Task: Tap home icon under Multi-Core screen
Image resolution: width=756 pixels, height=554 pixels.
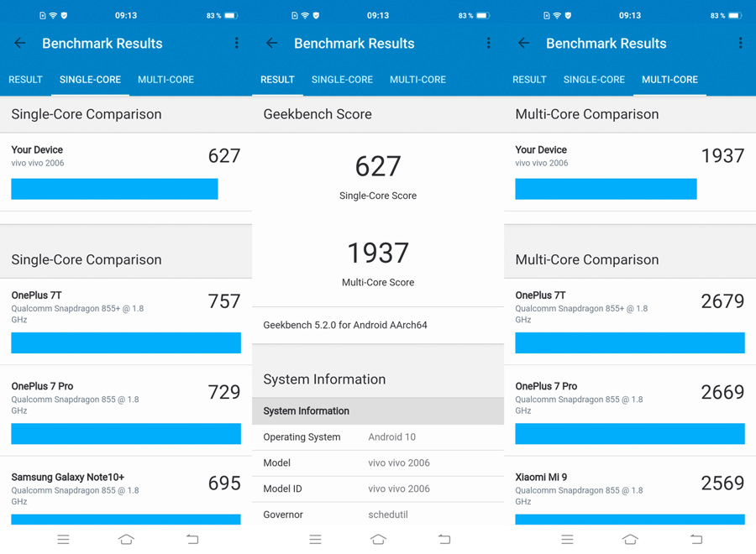Action: [x=630, y=540]
